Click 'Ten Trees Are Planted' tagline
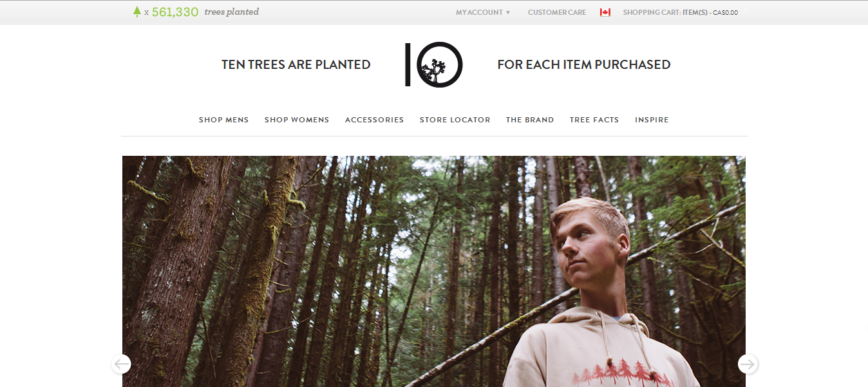 pos(296,64)
